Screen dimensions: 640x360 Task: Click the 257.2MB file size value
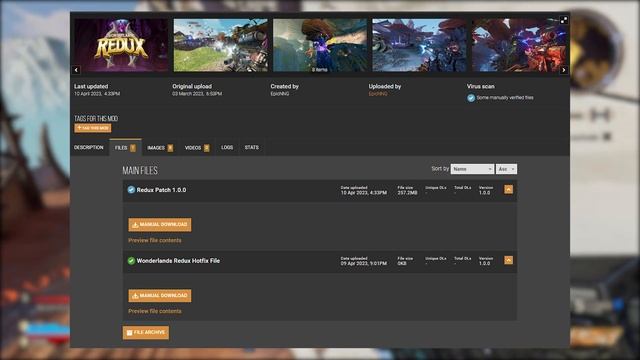pos(407,193)
